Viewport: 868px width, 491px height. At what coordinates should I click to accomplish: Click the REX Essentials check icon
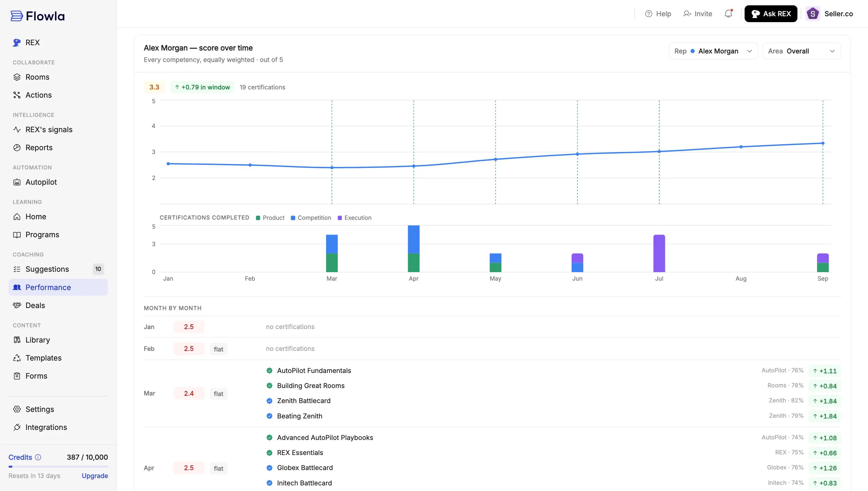point(270,453)
